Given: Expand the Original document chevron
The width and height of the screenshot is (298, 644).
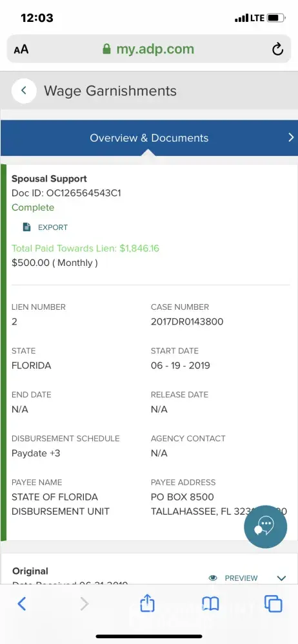Looking at the screenshot, I should click(281, 578).
